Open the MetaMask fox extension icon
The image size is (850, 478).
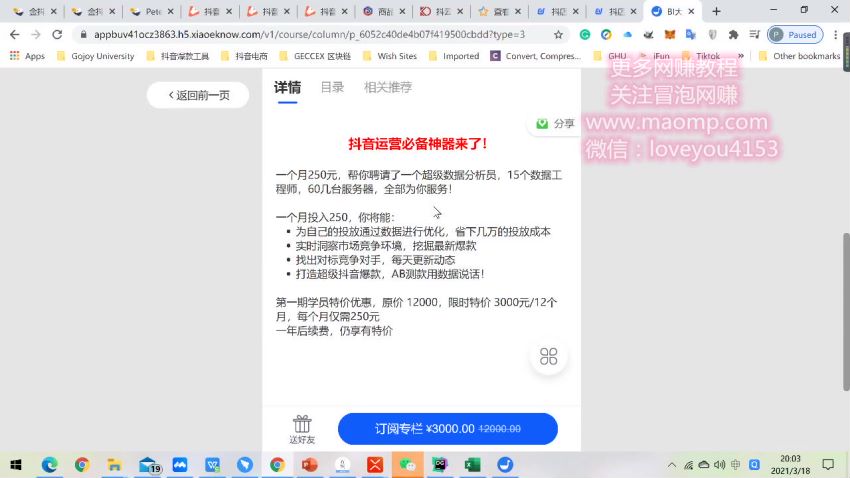click(x=670, y=35)
